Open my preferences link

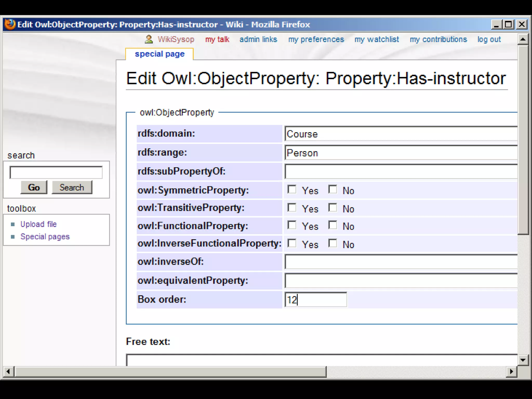pyautogui.click(x=316, y=39)
